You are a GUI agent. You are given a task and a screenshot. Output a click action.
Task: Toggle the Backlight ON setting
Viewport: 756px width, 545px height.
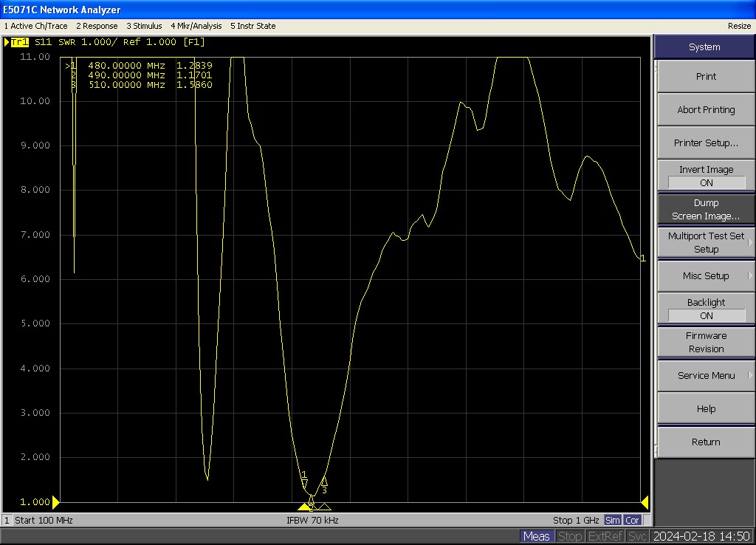click(x=706, y=309)
